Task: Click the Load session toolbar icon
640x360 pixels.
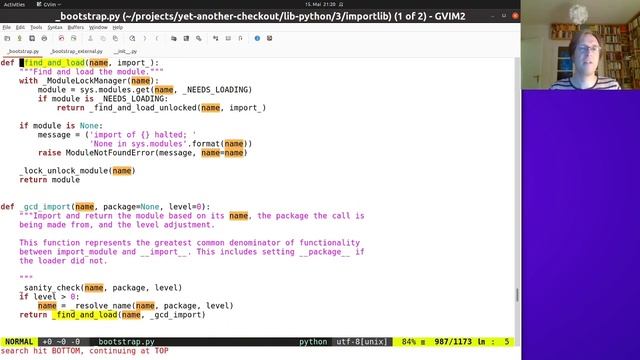Action: (174, 38)
